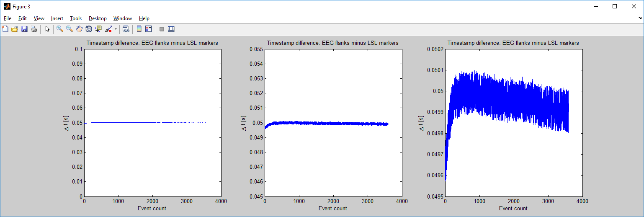Toggle the Data Cursor tool
Image resolution: width=644 pixels, height=217 pixels.
98,29
